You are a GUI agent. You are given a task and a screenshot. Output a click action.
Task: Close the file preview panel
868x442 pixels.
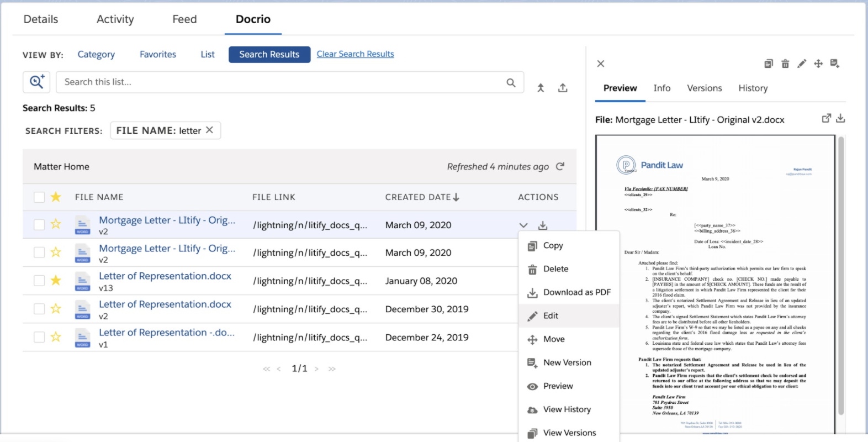(601, 64)
